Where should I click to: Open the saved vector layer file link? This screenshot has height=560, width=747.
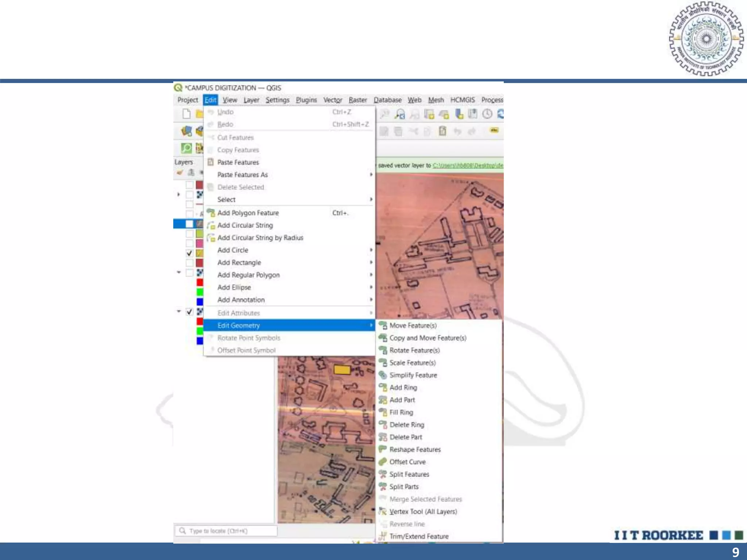468,166
